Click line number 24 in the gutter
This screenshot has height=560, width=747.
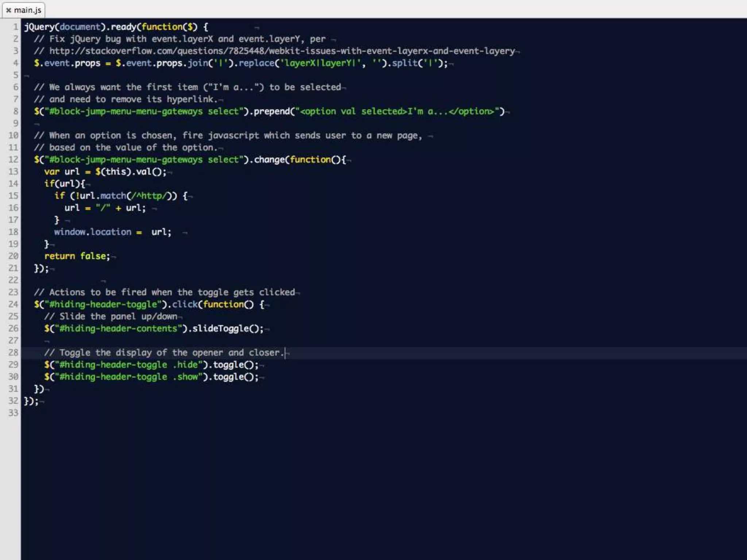13,304
